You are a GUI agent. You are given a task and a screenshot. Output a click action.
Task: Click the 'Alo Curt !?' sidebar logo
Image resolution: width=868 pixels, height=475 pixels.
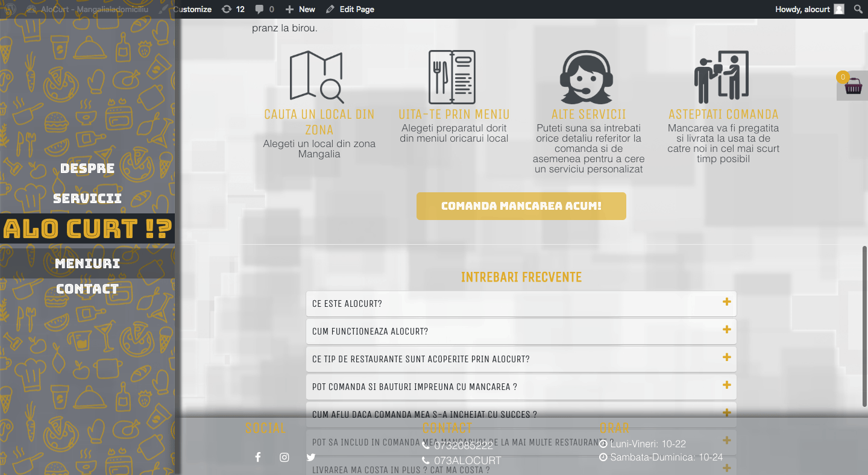[x=87, y=228]
